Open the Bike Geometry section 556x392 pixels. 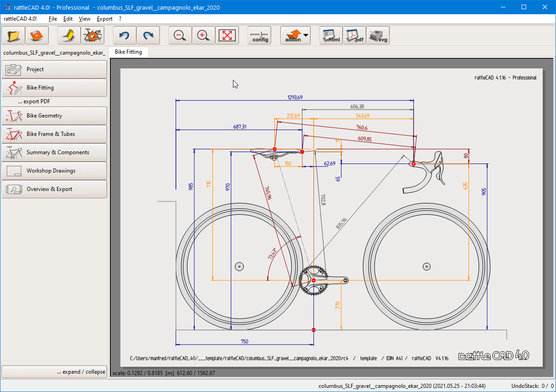[x=54, y=116]
